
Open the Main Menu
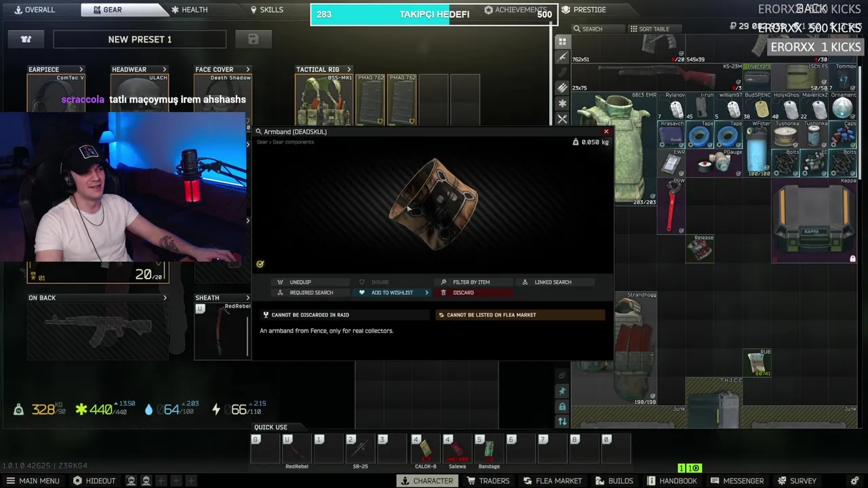(33, 481)
